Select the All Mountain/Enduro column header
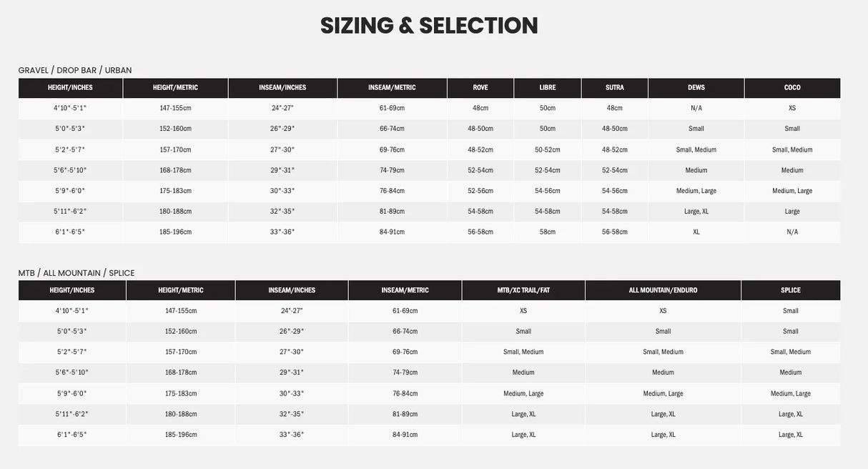This screenshot has height=469, width=868. (x=663, y=290)
